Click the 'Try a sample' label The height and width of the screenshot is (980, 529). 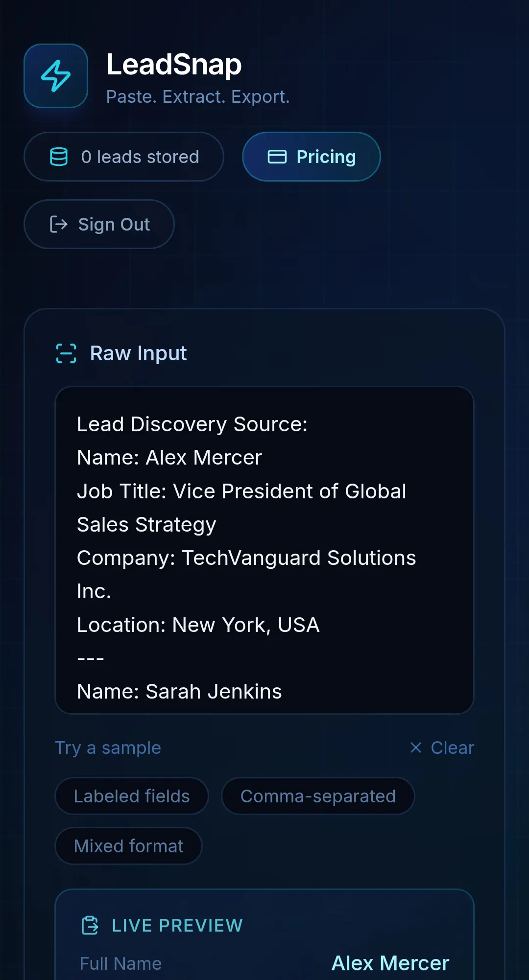pos(108,748)
